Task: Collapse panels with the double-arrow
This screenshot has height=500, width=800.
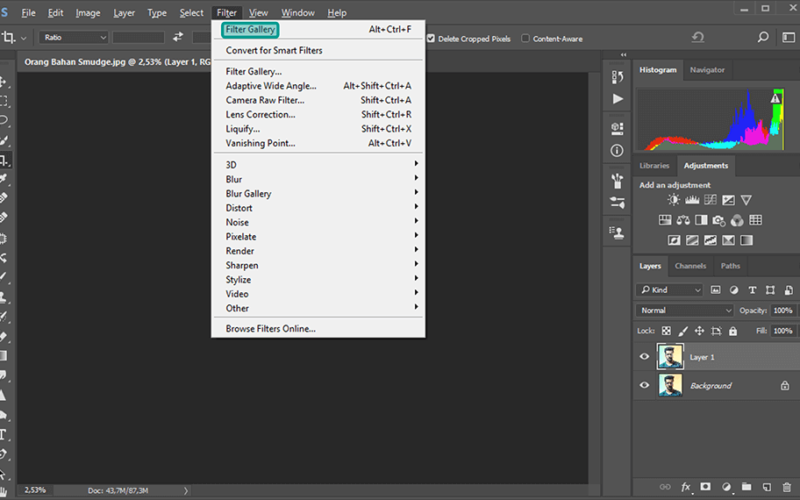Action: [x=623, y=55]
